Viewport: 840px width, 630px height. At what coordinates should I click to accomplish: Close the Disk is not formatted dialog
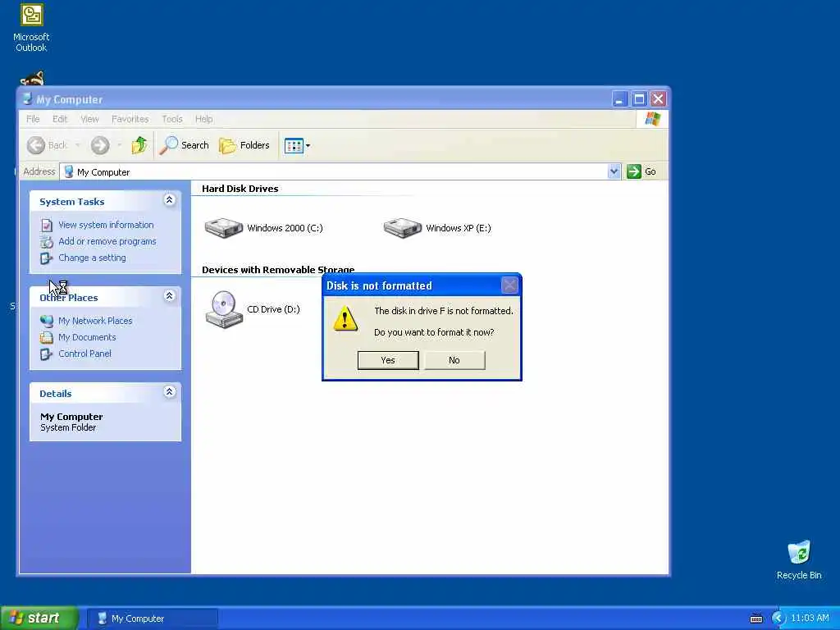[x=509, y=285]
